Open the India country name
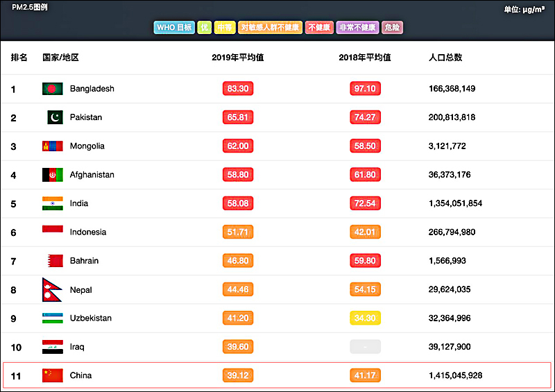This screenshot has height=392, width=555. coord(79,203)
